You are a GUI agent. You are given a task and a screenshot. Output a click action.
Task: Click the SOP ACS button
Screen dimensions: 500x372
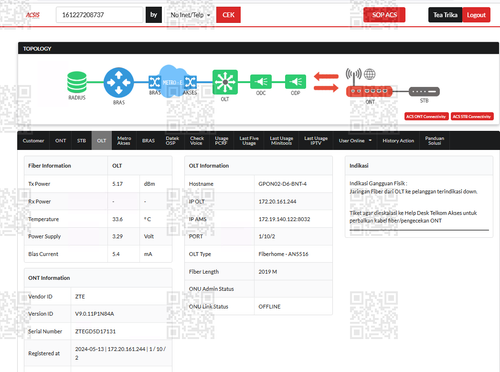[x=384, y=15]
